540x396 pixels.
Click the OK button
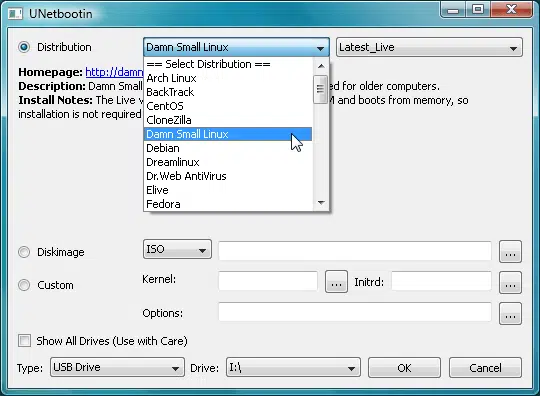[404, 368]
